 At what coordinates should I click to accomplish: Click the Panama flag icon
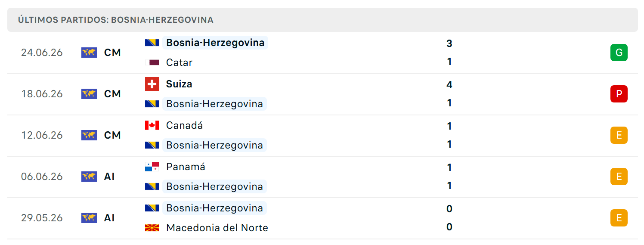152,167
